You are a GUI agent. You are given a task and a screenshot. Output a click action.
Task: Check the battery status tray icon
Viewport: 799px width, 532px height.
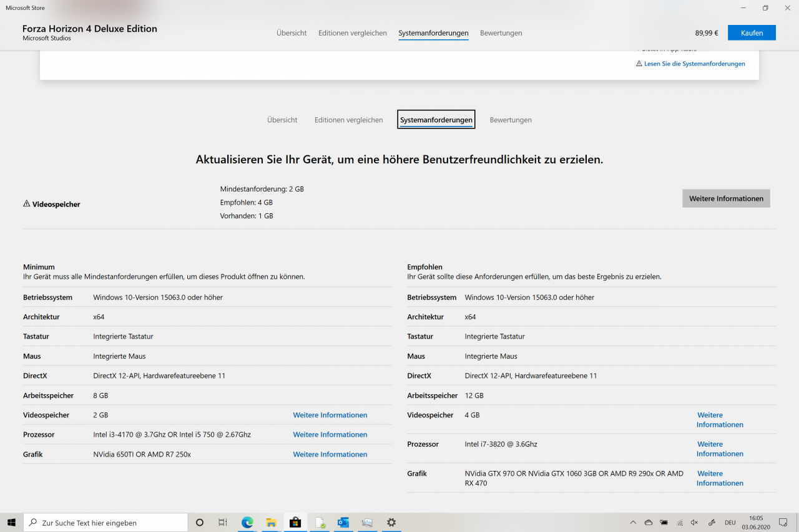664,523
